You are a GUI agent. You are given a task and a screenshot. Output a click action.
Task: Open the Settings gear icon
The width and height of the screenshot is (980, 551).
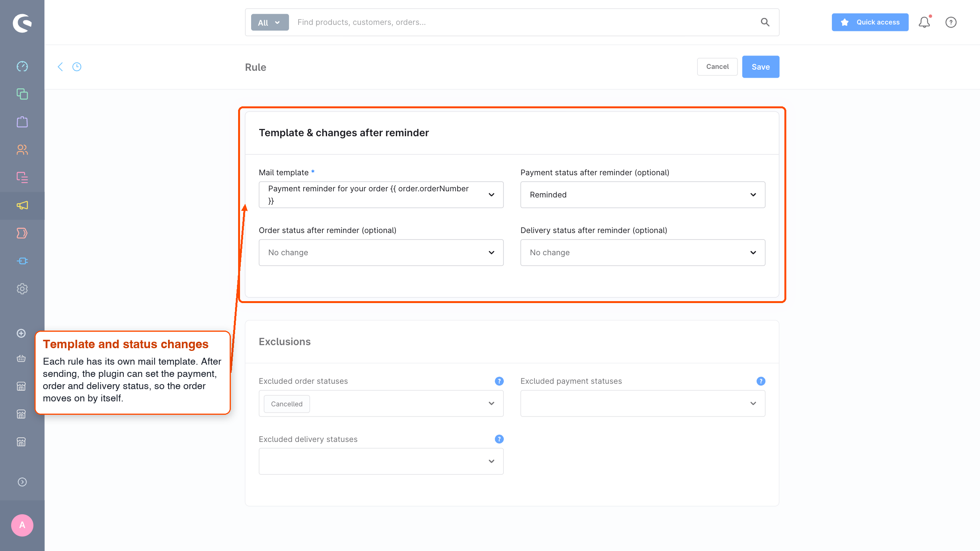tap(22, 289)
